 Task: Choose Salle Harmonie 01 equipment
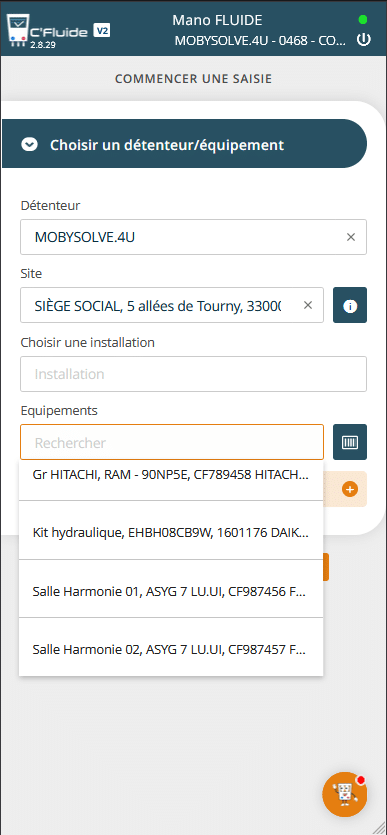pyautogui.click(x=171, y=589)
